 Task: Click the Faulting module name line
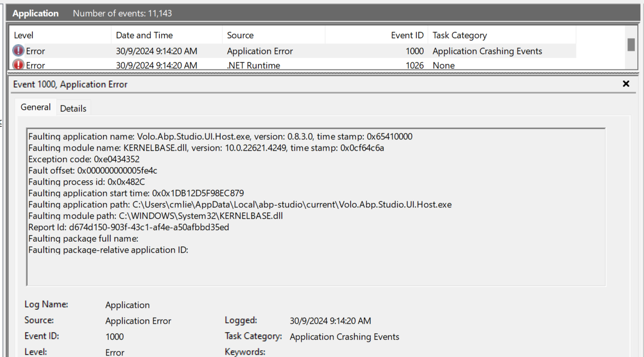click(x=206, y=148)
